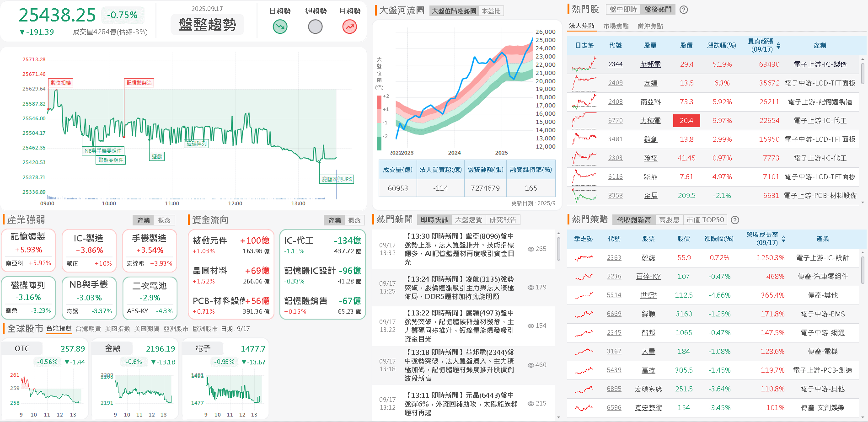
Task: Select 市場焦點 sub-tab
Action: click(616, 26)
